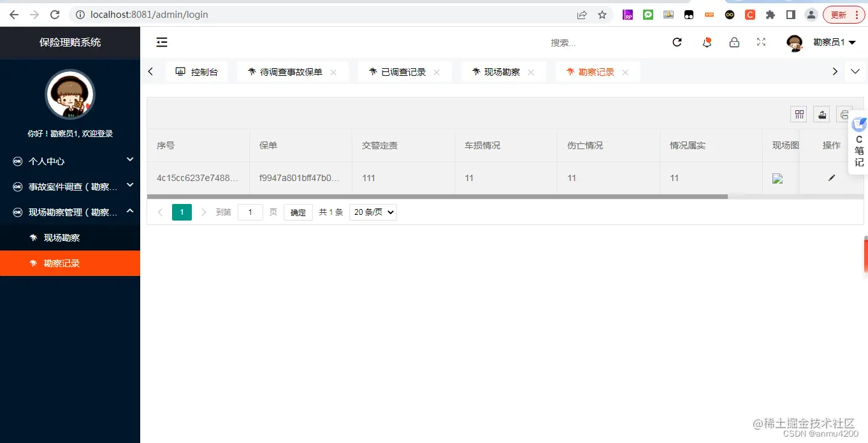
Task: Select page 1 in the pagination
Action: point(182,212)
